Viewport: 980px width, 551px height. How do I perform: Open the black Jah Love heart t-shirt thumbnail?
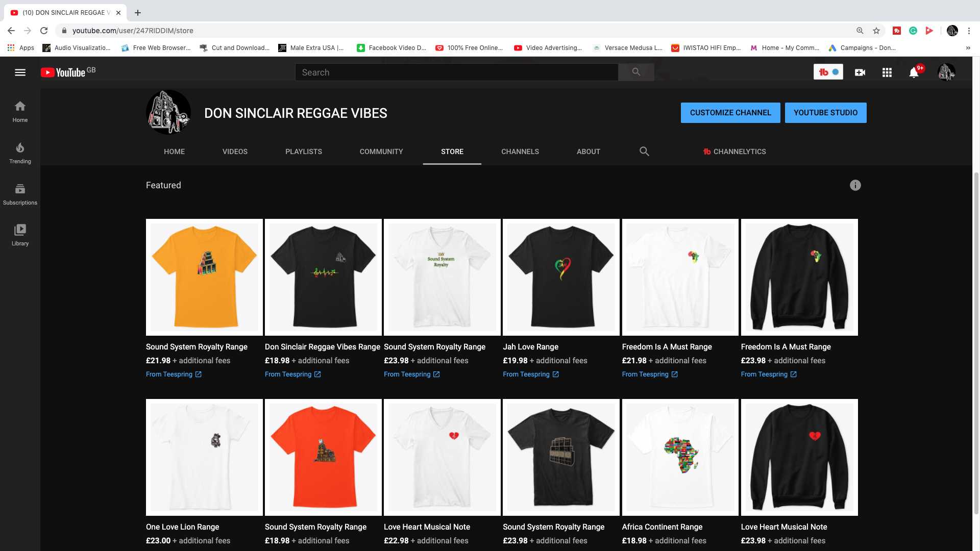(x=561, y=277)
